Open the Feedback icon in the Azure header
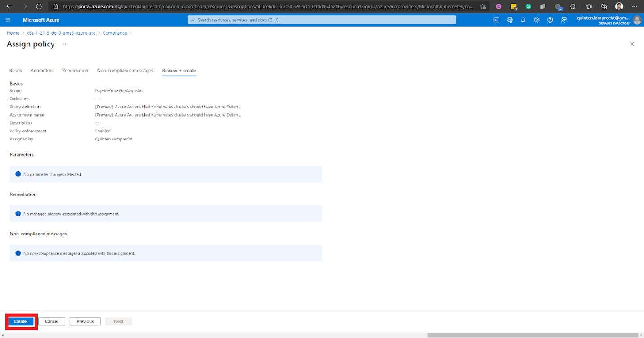 click(x=563, y=20)
